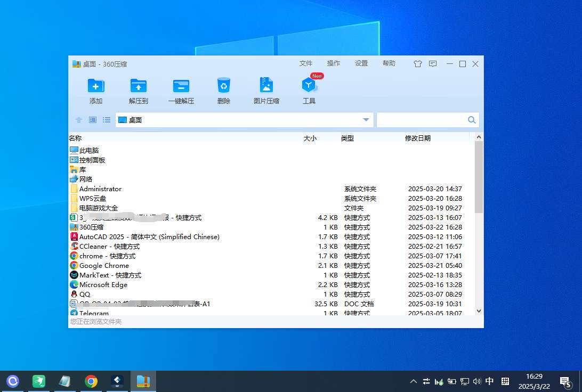Image resolution: width=582 pixels, height=392 pixels.
Task: Open the 文件 (File) menu
Action: (x=306, y=63)
